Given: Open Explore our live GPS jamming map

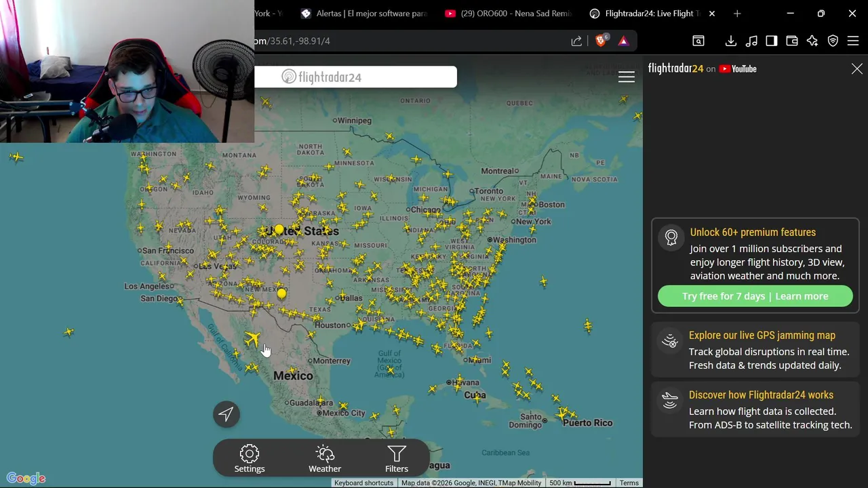Looking at the screenshot, I should click(762, 335).
